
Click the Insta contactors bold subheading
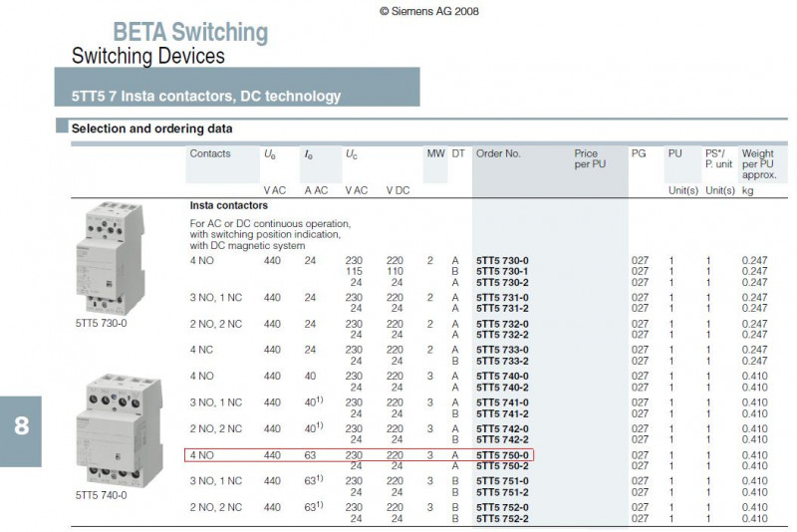(x=229, y=206)
